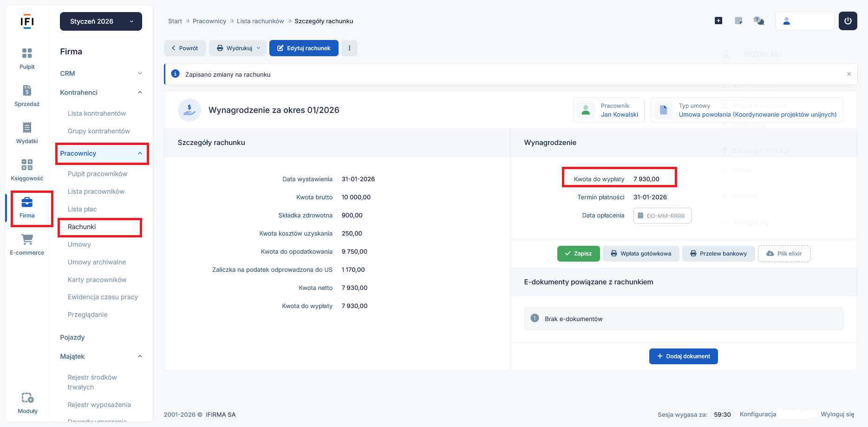
Task: Open Umowy archiwalne menu item
Action: [x=97, y=262]
